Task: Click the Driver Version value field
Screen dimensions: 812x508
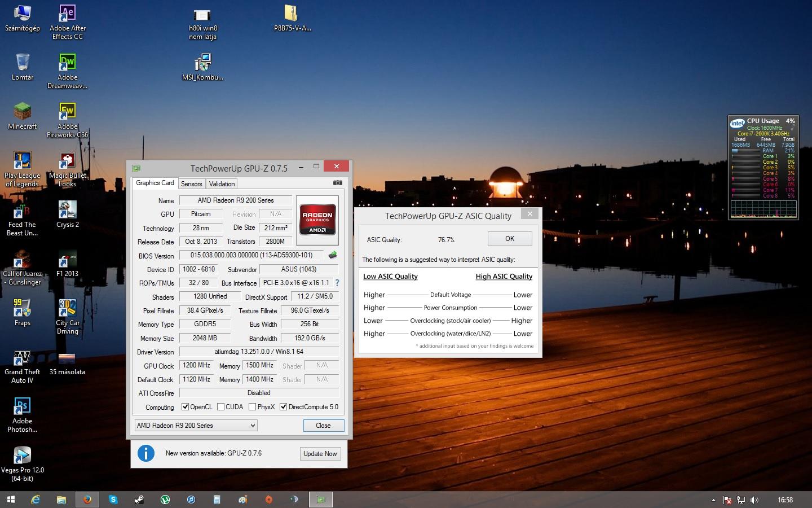Action: coord(259,352)
